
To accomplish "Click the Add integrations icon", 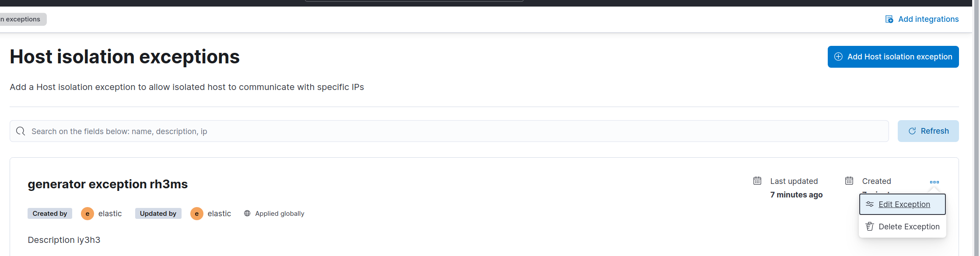I will tap(889, 19).
